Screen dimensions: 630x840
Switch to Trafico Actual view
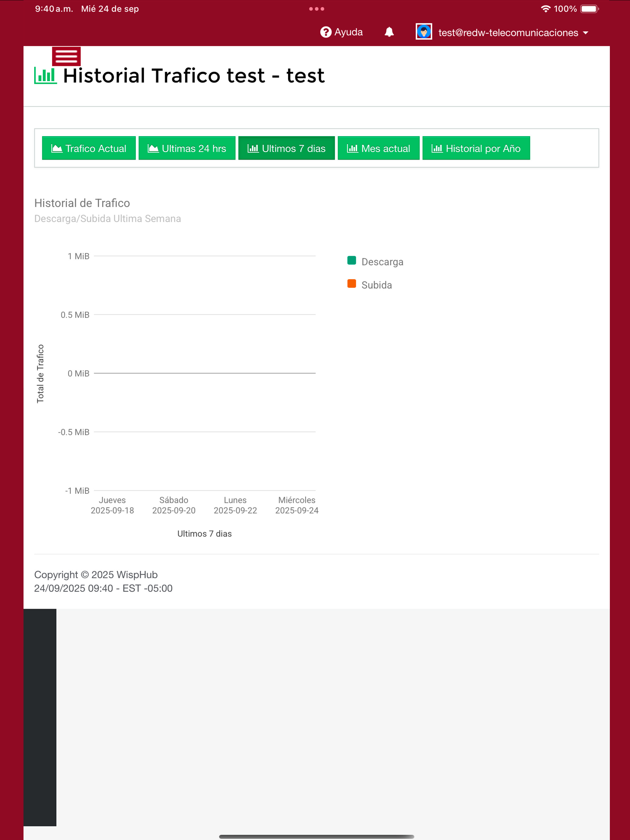click(89, 148)
